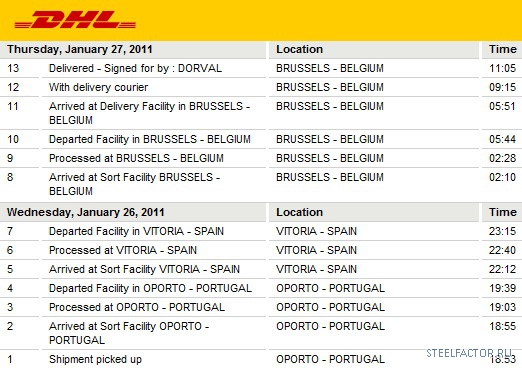Click the top Time column header

tap(503, 49)
